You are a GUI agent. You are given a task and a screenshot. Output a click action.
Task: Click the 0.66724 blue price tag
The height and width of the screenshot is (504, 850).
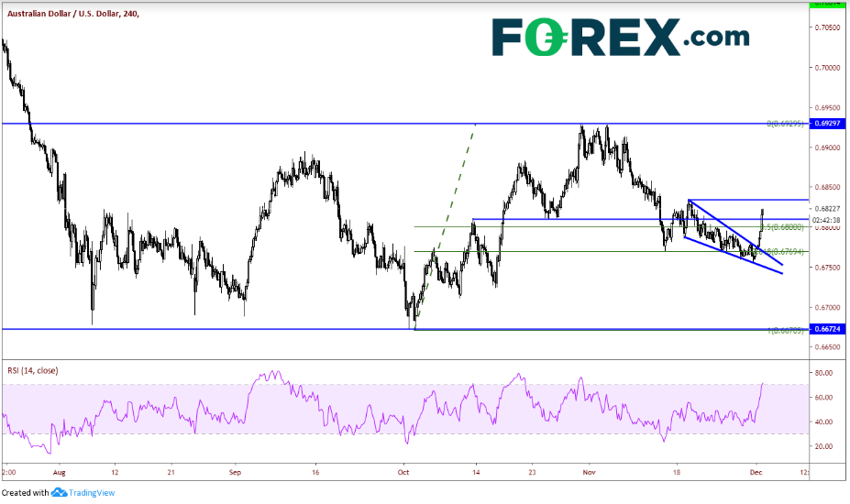pyautogui.click(x=827, y=329)
